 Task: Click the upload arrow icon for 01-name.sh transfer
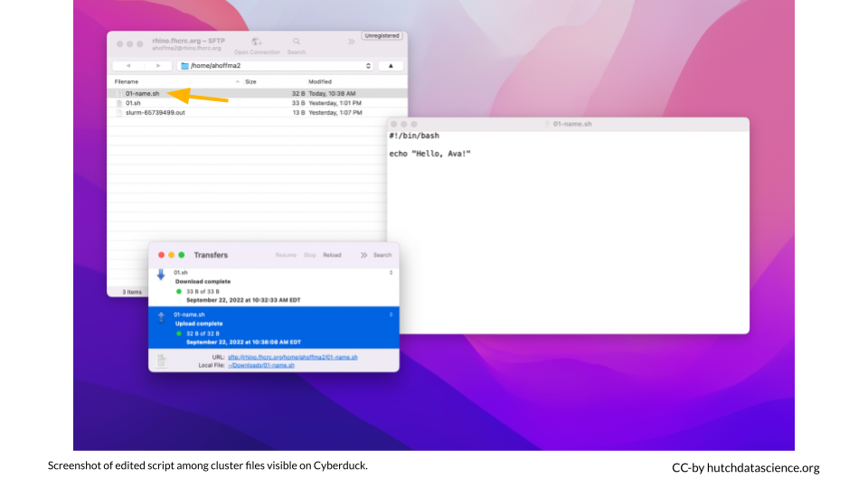pyautogui.click(x=161, y=317)
